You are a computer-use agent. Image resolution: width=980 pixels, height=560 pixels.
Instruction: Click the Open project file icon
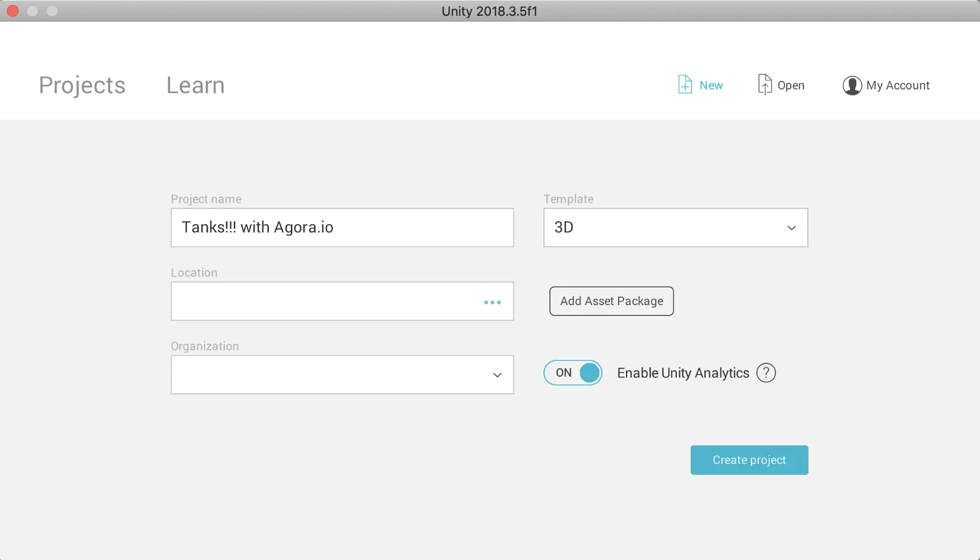click(764, 85)
